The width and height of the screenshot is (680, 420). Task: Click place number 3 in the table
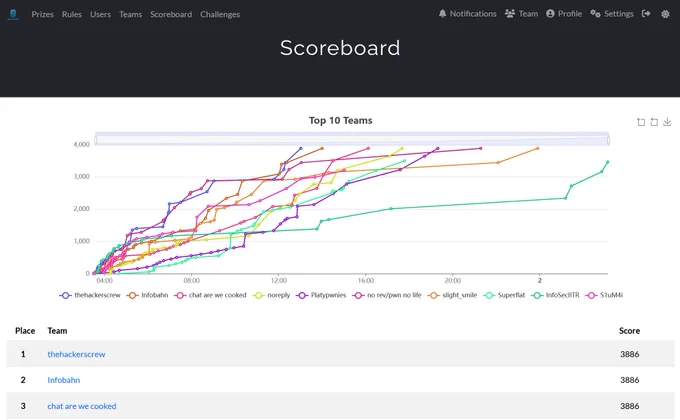pos(23,406)
